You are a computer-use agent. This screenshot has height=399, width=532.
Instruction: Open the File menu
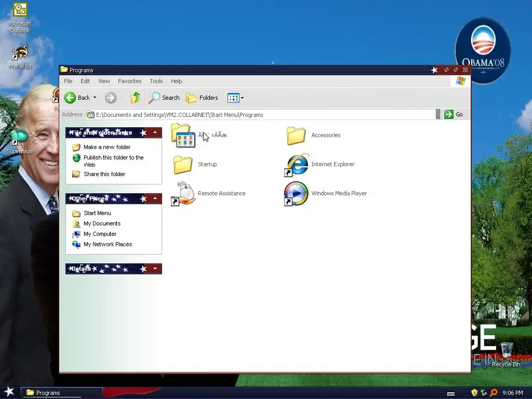click(x=68, y=81)
